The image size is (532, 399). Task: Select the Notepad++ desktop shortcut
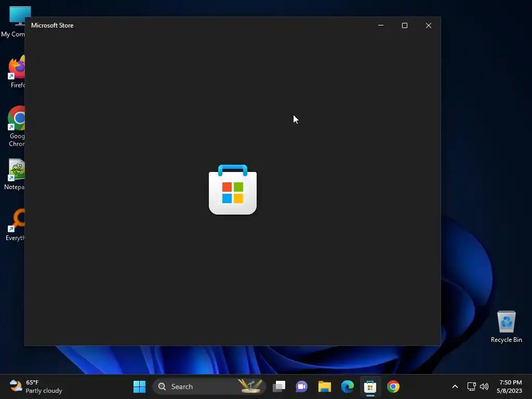[x=15, y=175]
